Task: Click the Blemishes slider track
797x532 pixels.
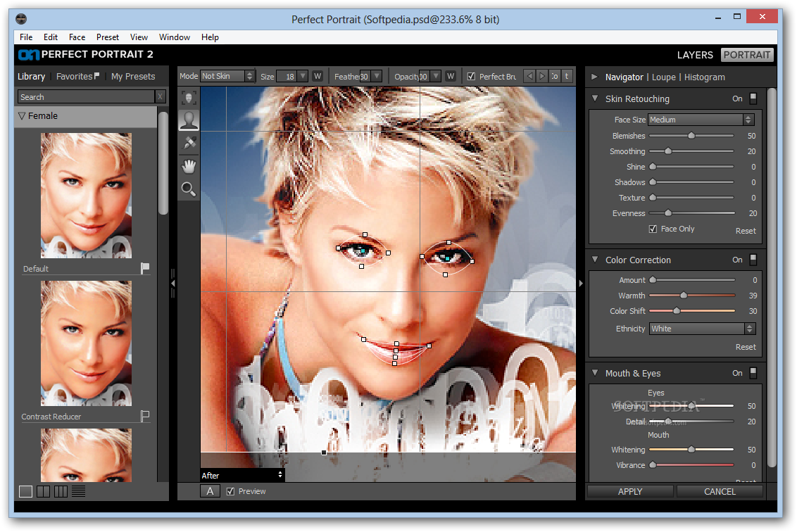Action: [691, 136]
